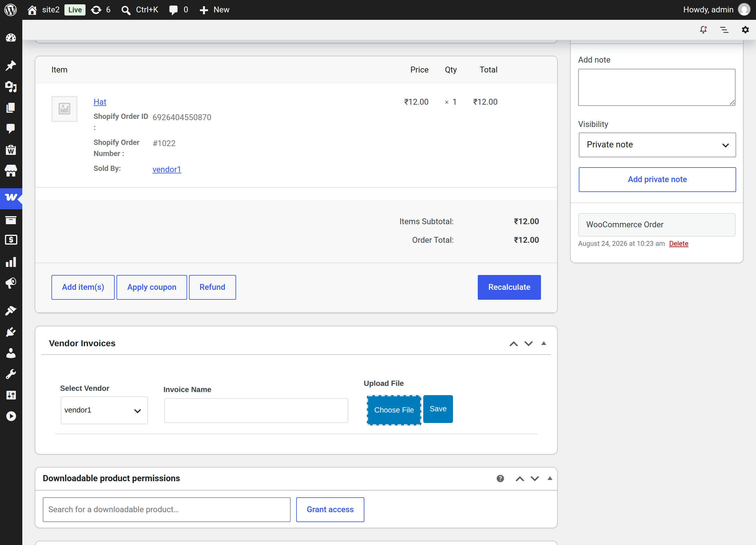This screenshot has height=545, width=756.
Task: Click the Refund button
Action: 212,287
